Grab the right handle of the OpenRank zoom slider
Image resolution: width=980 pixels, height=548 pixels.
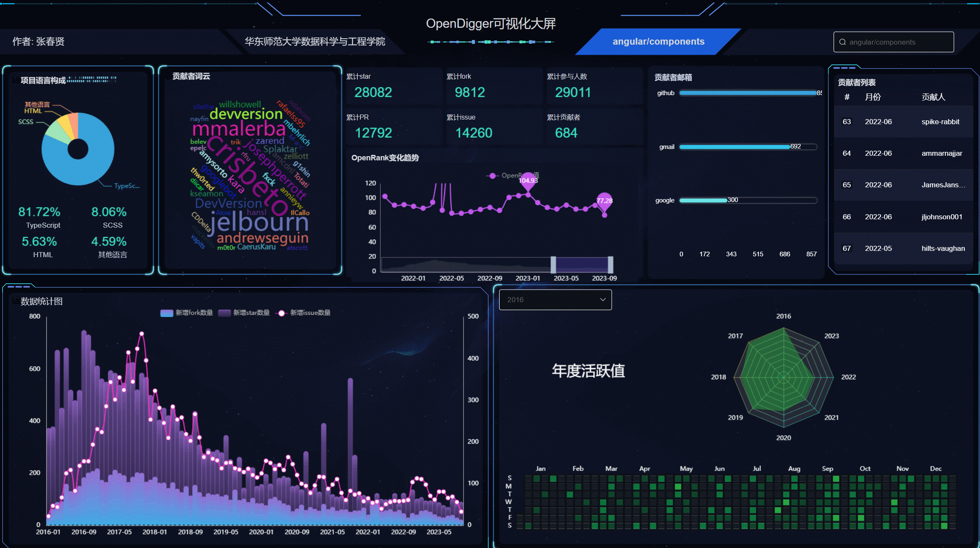tap(610, 265)
